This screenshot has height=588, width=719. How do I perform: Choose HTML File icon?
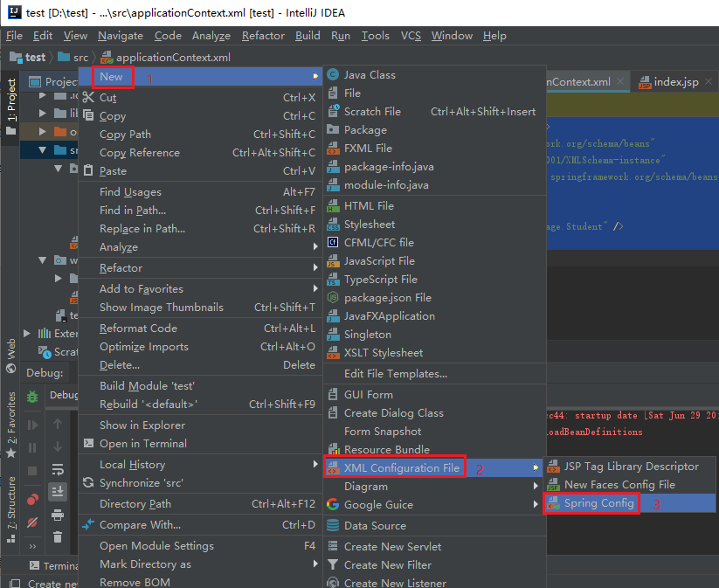pyautogui.click(x=333, y=206)
